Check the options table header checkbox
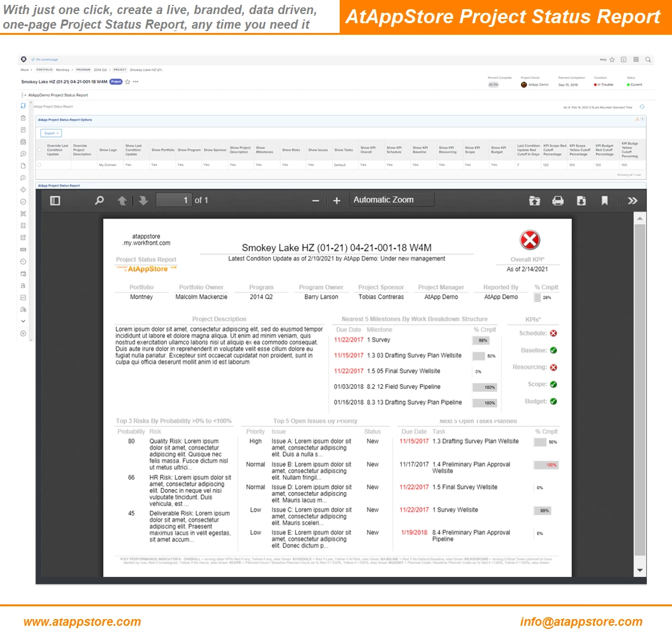The image size is (672, 638). [x=40, y=150]
